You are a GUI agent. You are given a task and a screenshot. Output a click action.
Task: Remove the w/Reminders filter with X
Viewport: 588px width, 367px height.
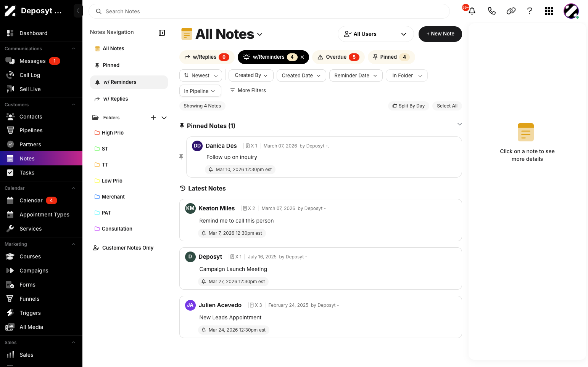pyautogui.click(x=302, y=57)
